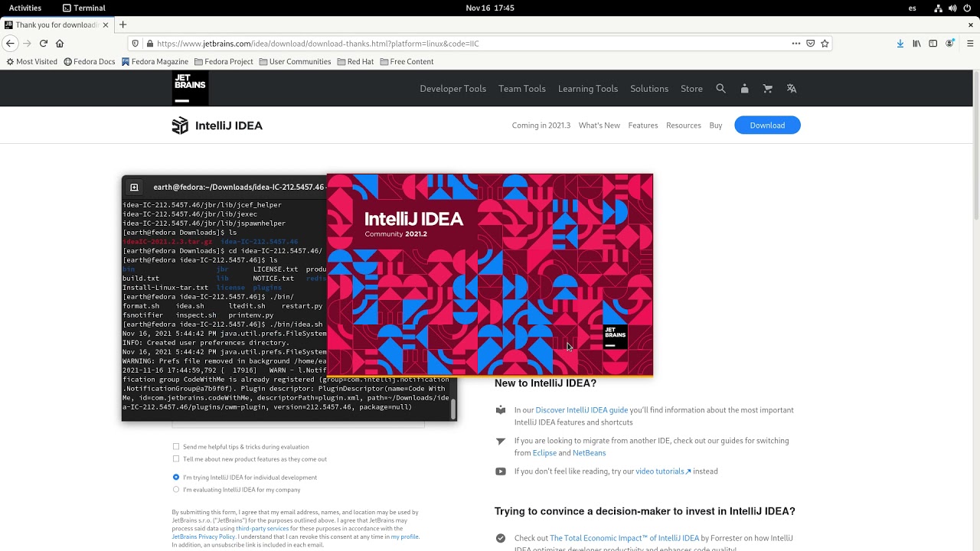The image size is (980, 551).
Task: Open the volume icon in top bar
Action: (x=952, y=8)
